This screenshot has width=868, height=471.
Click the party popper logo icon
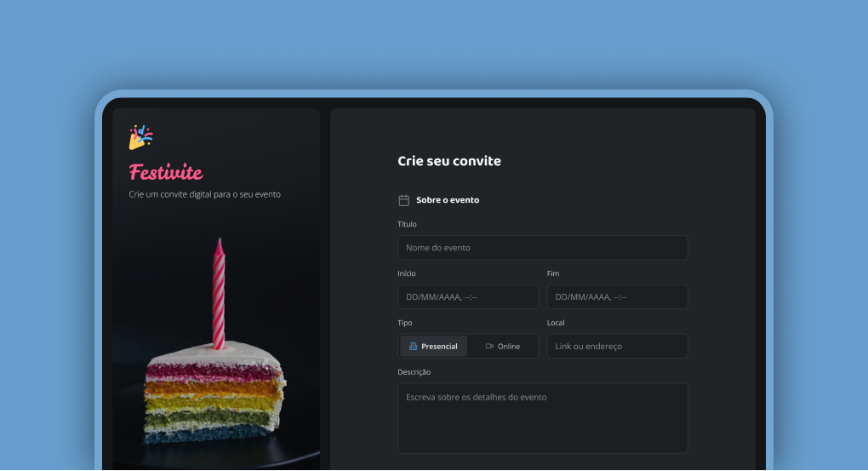140,137
